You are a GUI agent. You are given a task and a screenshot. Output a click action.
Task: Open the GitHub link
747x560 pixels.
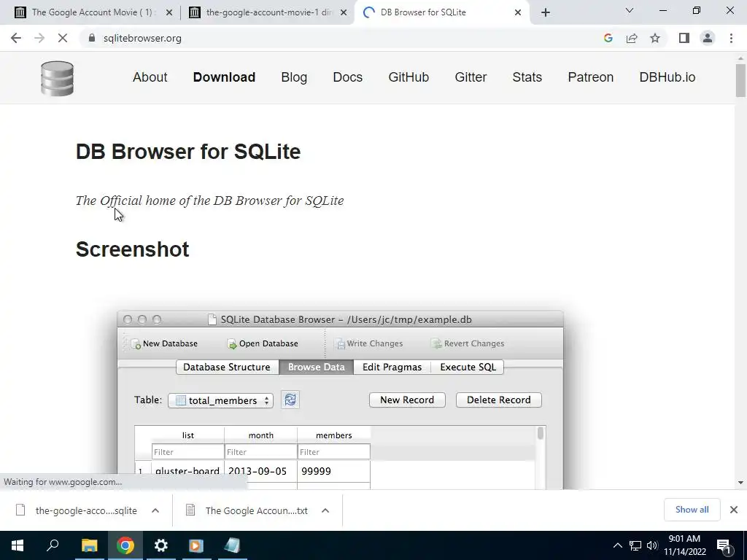(409, 77)
